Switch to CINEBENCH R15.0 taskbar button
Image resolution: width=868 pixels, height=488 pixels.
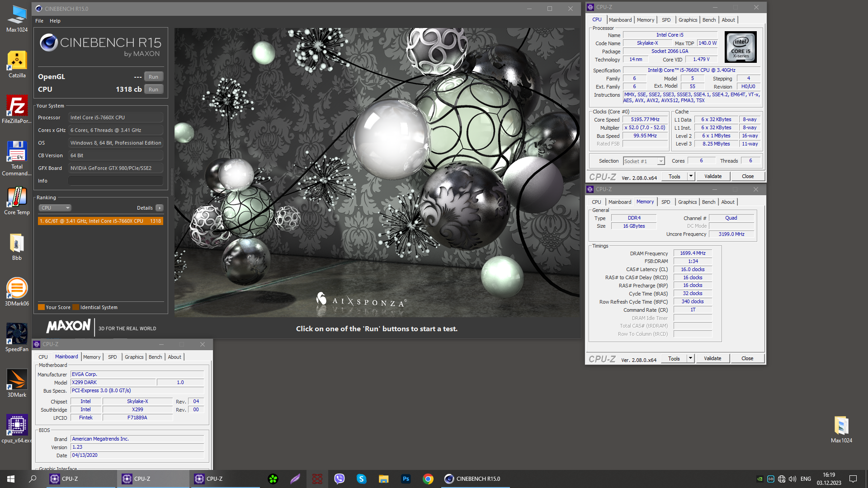(x=474, y=479)
